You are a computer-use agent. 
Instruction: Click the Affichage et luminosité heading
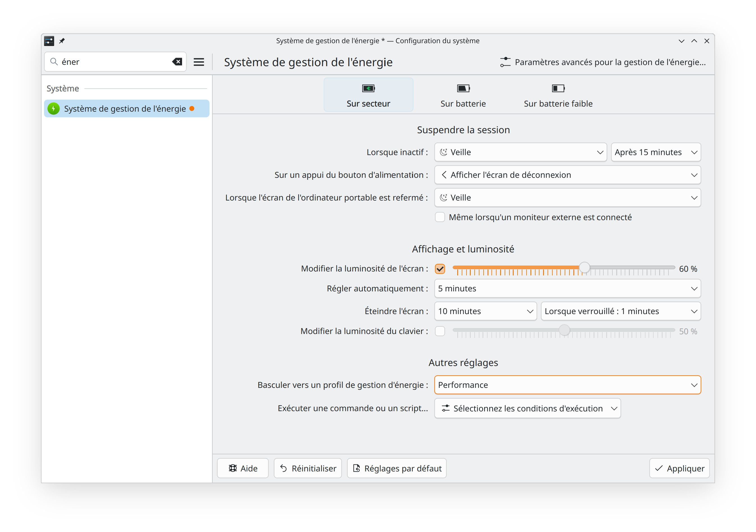463,249
